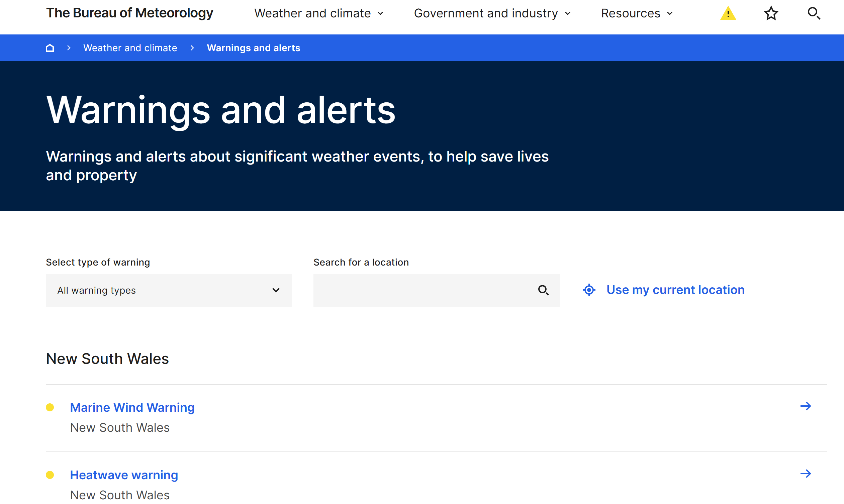Viewport: 844px width, 504px height.
Task: Click arrow beside Heatwave warning
Action: (806, 474)
